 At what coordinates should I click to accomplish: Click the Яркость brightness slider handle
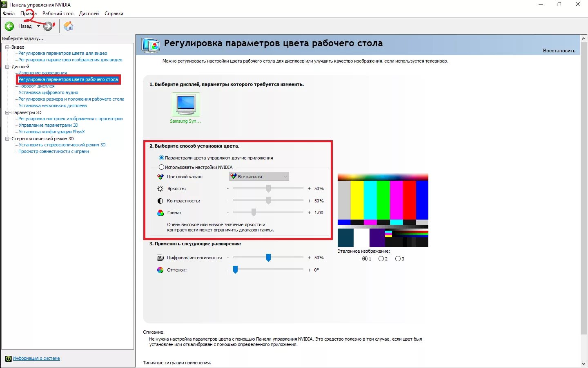(268, 188)
